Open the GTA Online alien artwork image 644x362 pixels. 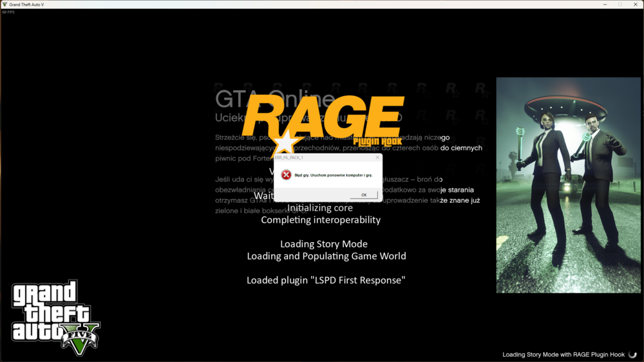pos(568,185)
